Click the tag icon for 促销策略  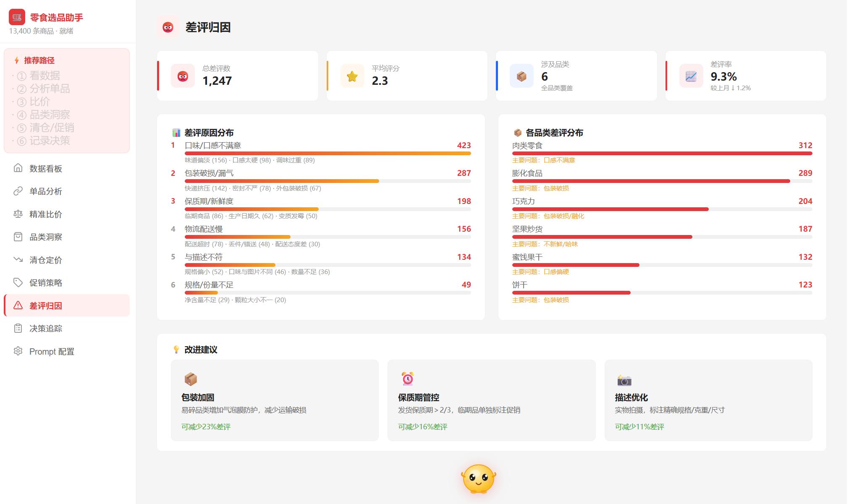pos(18,282)
